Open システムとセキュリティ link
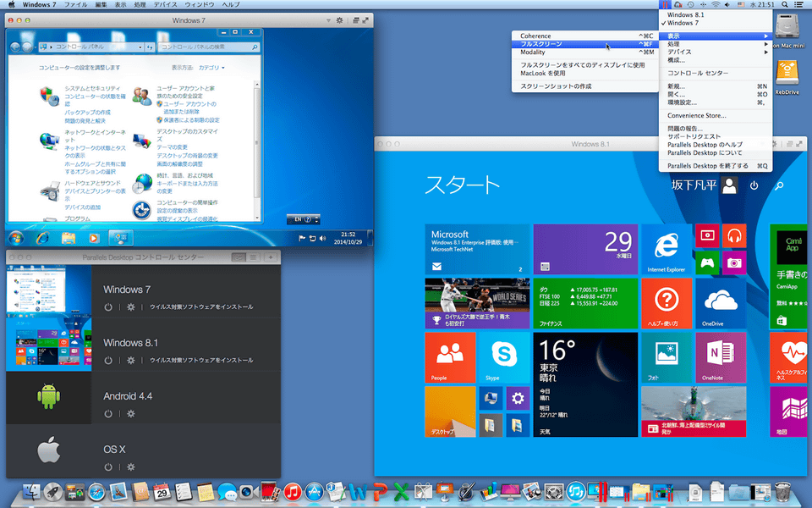Image resolution: width=812 pixels, height=508 pixels. tap(92, 88)
